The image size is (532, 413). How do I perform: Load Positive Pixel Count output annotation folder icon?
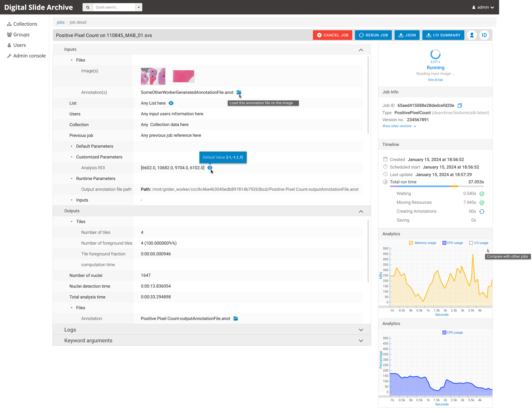pos(236,318)
